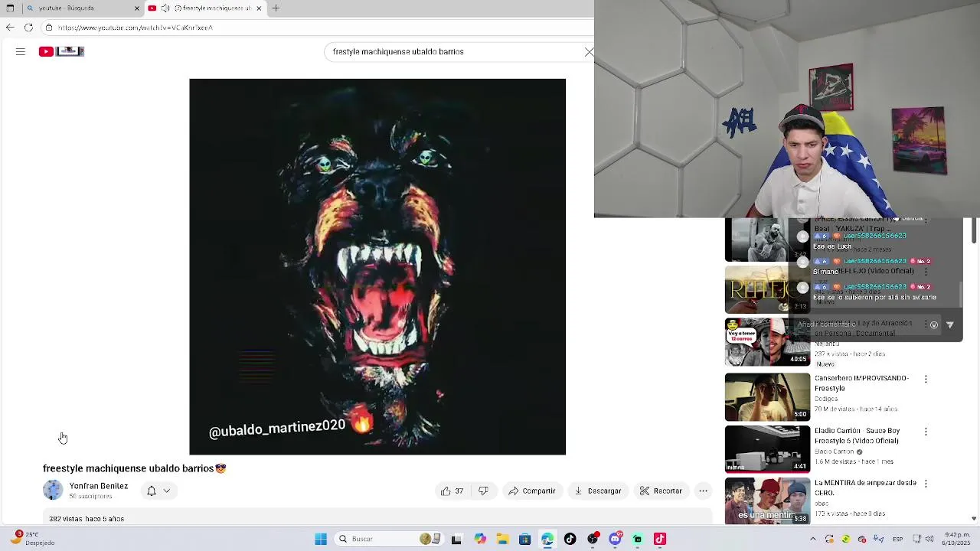Screen dimensions: 980x551
Task: Open the Yonfran Benitez channel name link
Action: tap(99, 486)
